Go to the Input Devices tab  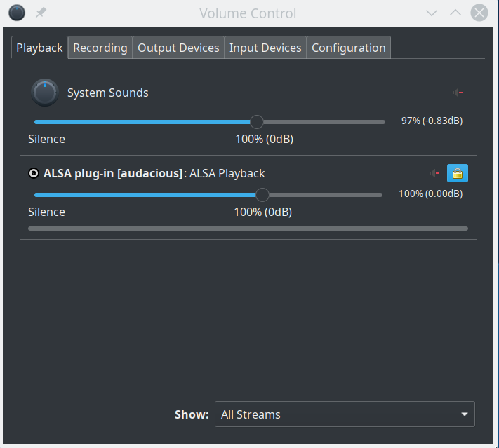click(x=265, y=48)
